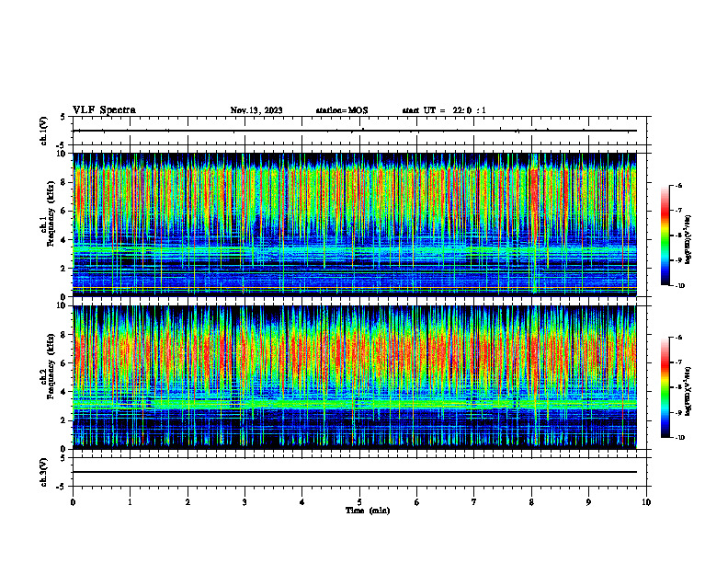728x563 pixels.
Task: Click the "-8" tick on ch.1 colorbar
Action: (678, 236)
